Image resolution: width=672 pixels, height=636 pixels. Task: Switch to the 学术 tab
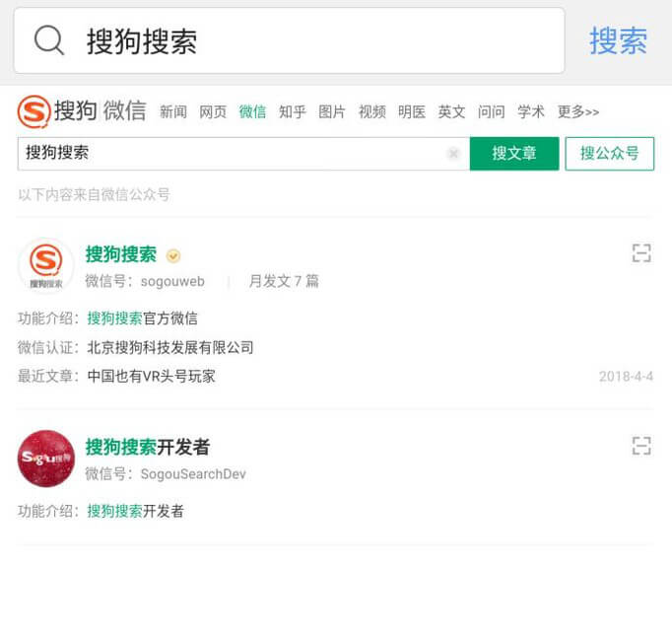[531, 112]
